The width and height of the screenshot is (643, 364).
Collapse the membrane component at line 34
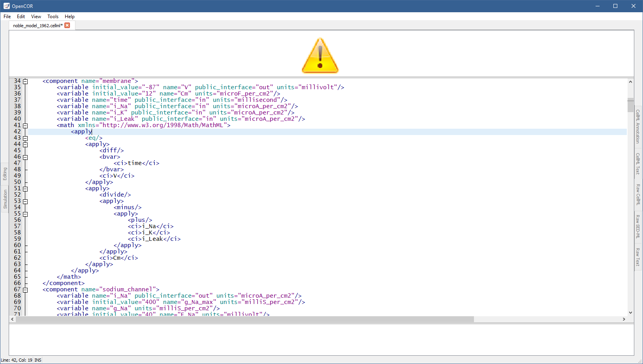click(x=25, y=81)
